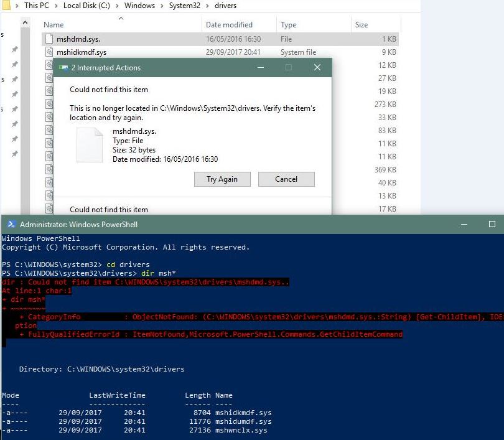Click 273 KB size entry
This screenshot has width=504, height=440.
[385, 105]
